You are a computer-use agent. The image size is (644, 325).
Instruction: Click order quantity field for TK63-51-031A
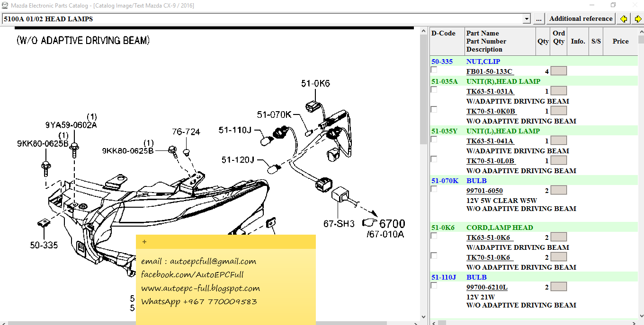tap(559, 91)
